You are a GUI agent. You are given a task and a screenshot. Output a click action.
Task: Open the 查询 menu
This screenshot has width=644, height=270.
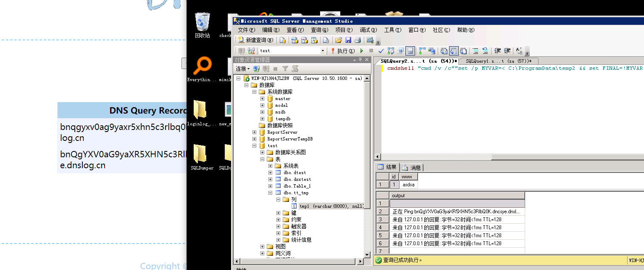319,30
